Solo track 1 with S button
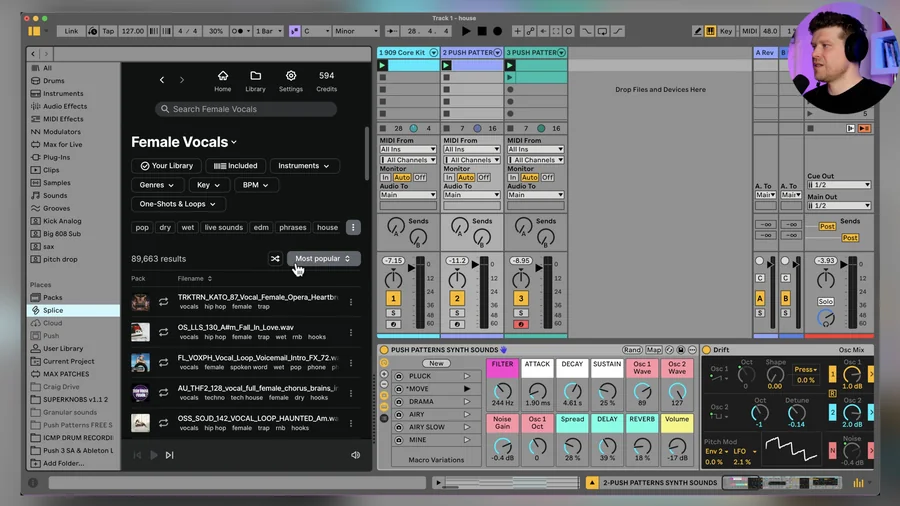 [x=393, y=313]
